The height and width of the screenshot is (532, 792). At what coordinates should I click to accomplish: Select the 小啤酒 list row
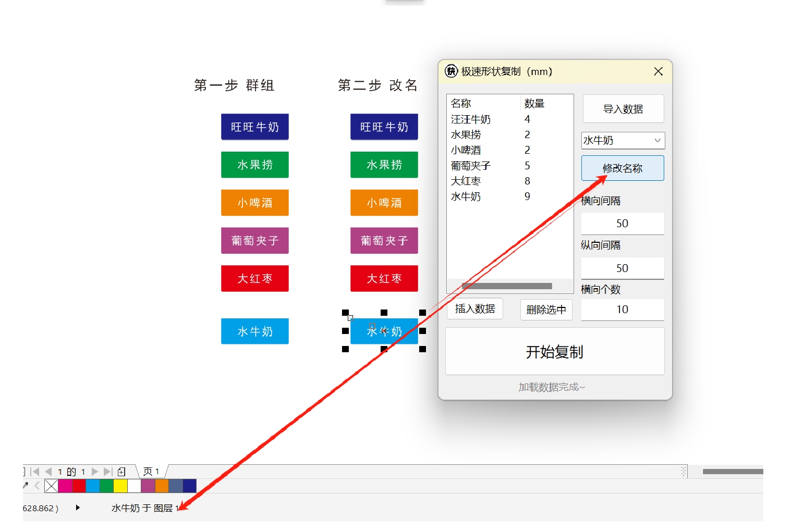point(510,150)
